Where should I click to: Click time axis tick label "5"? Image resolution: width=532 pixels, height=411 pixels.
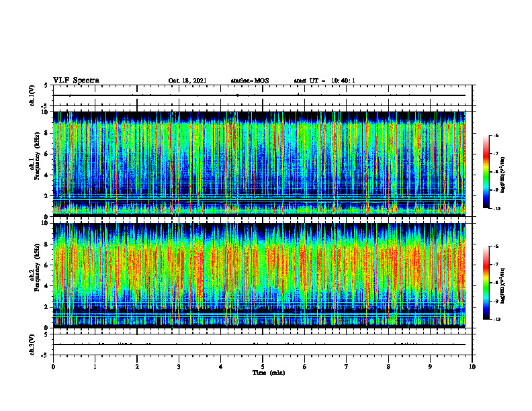(263, 367)
